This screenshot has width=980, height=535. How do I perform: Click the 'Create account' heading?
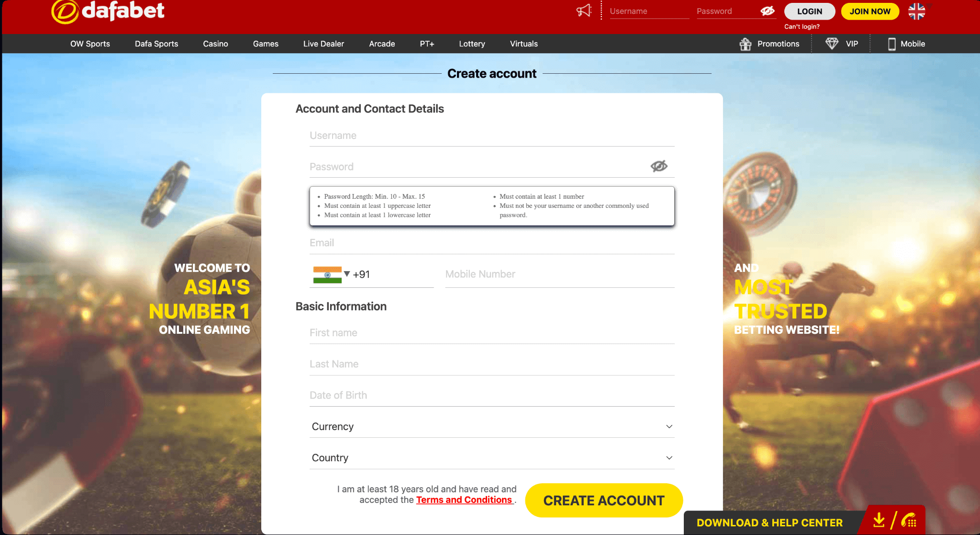click(492, 73)
